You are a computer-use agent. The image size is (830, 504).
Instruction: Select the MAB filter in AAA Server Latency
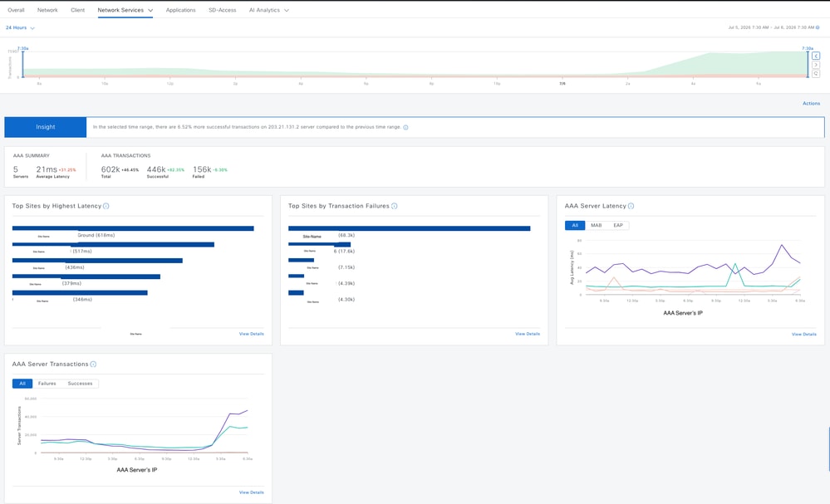click(x=596, y=225)
